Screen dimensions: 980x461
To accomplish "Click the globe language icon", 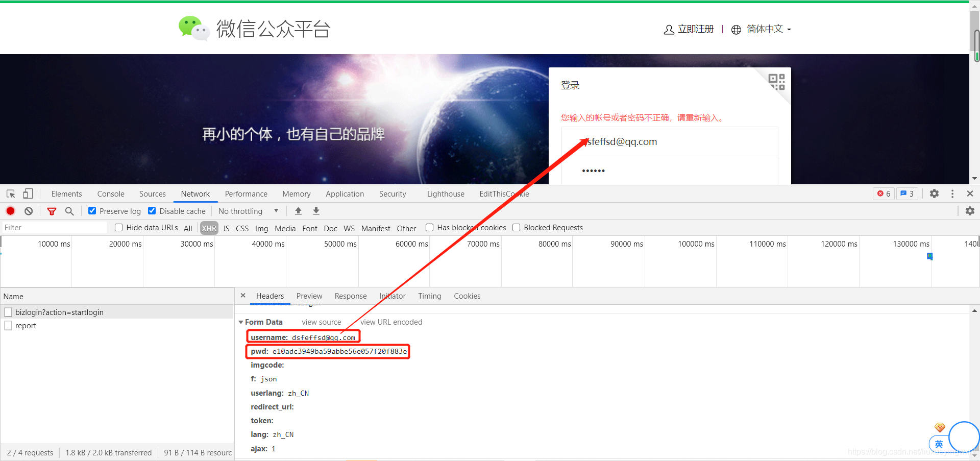I will click(736, 30).
